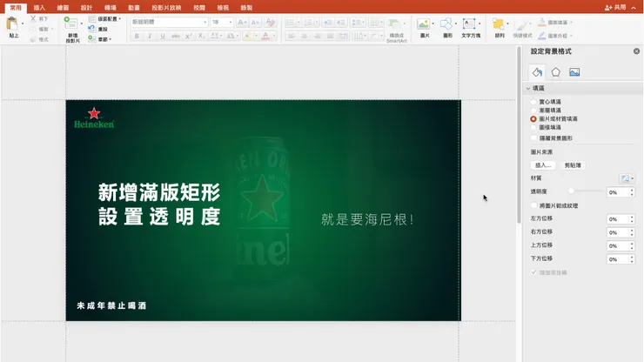Open the Shapes (圖形) icon

click(x=446, y=23)
